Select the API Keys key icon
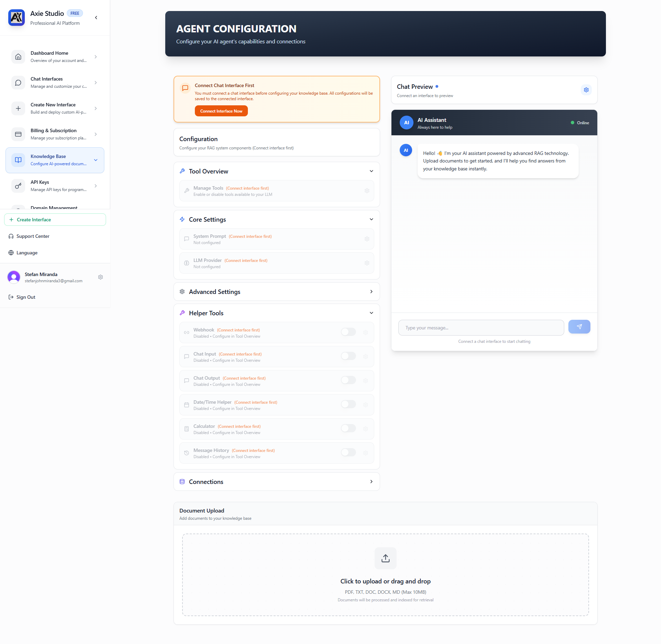Image resolution: width=661 pixels, height=644 pixels. 18,186
